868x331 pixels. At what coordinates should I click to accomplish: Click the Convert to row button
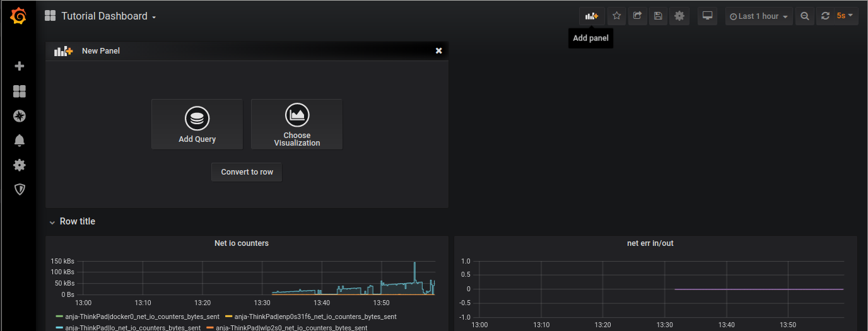[x=247, y=172]
